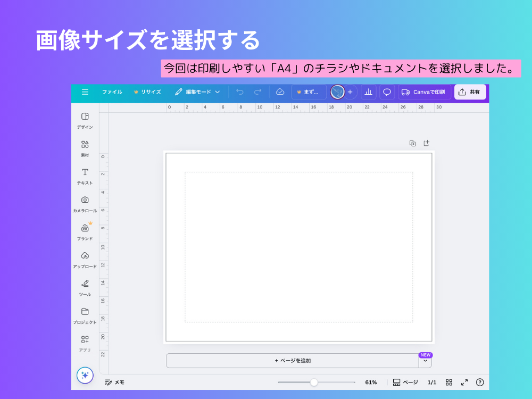Open the デザイン panel in sidebar
The width and height of the screenshot is (532, 399).
[85, 118]
